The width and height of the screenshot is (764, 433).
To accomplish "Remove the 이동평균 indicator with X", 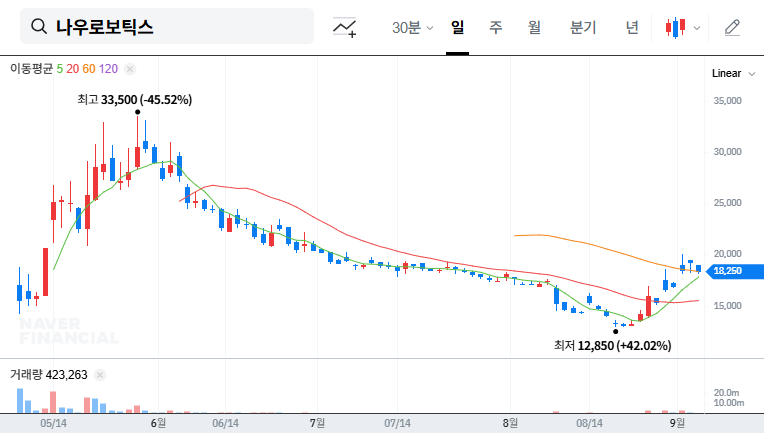I will click(130, 69).
